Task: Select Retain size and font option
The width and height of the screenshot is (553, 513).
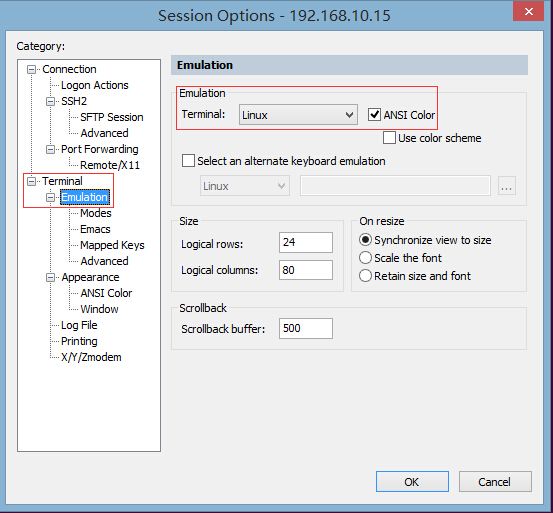Action: coord(365,275)
